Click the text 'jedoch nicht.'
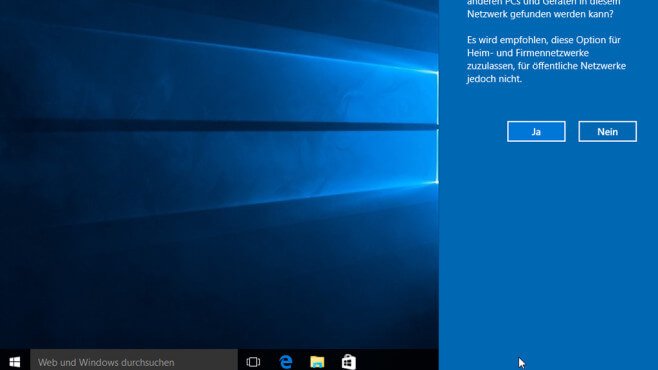The image size is (658, 370). tap(494, 79)
